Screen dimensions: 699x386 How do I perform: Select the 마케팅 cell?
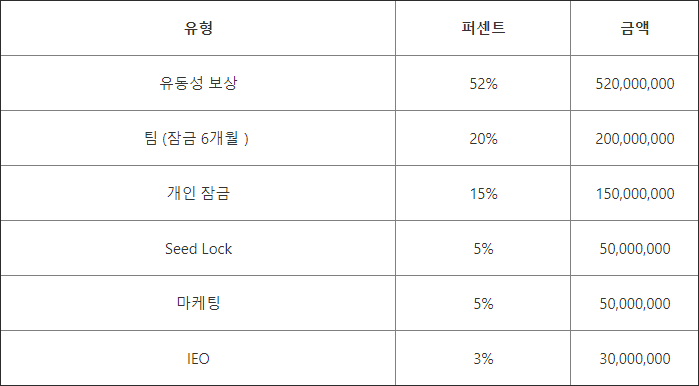198,303
